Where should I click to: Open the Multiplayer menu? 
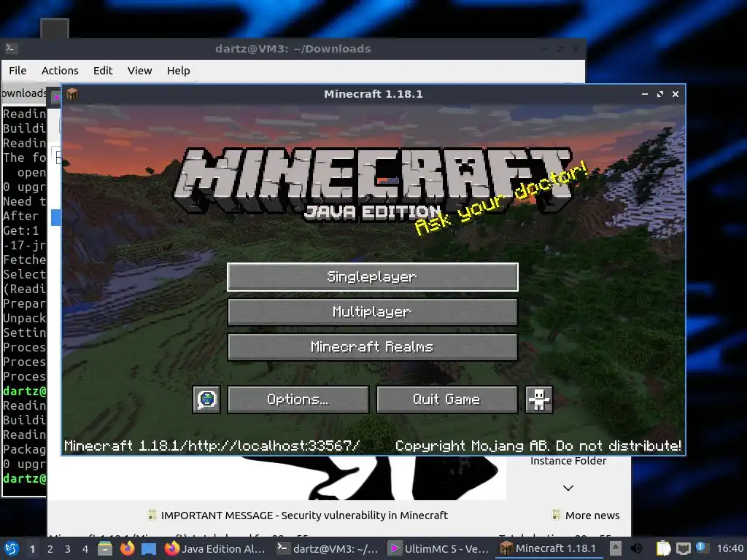coord(373,312)
